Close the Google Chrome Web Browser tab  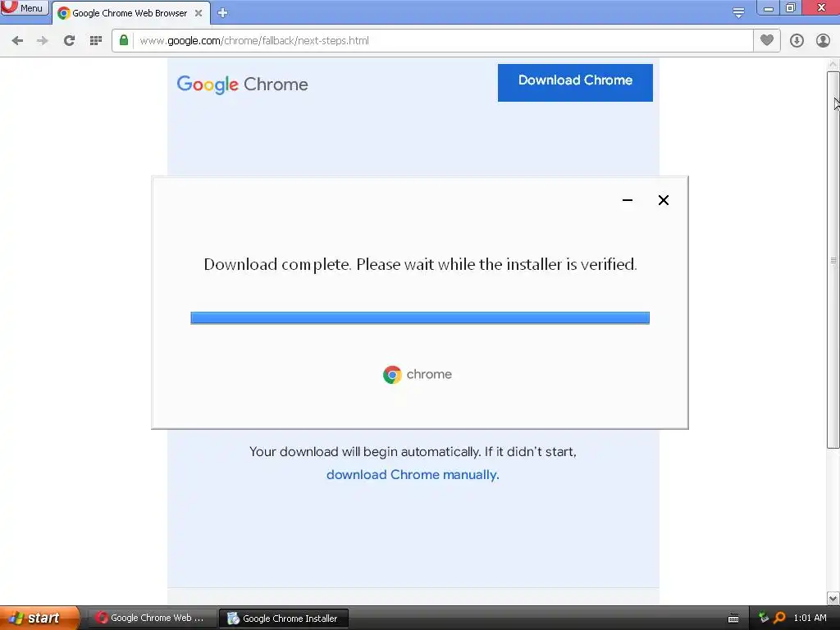(199, 13)
